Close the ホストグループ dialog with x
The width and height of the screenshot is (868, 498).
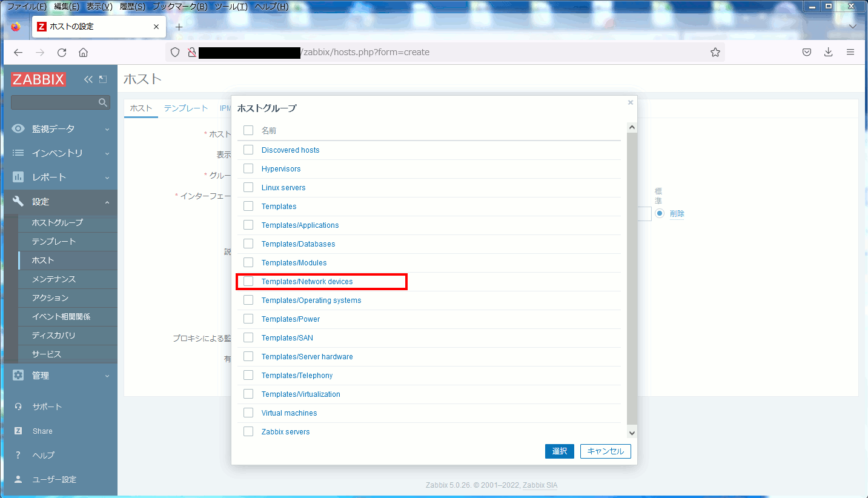click(x=631, y=102)
